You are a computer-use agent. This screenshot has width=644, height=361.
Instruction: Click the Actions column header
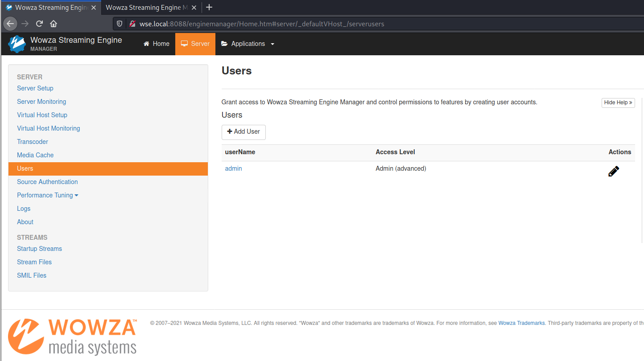tap(620, 152)
